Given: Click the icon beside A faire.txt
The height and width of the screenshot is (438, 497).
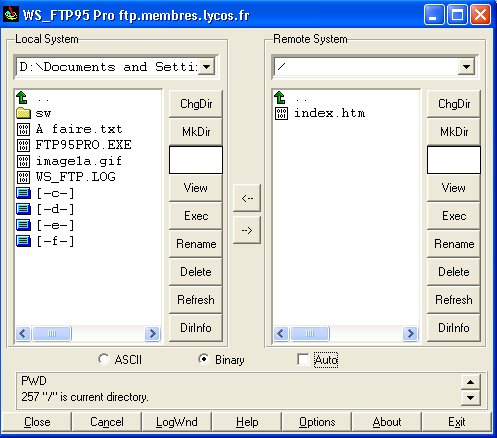Looking at the screenshot, I should click(x=23, y=129).
